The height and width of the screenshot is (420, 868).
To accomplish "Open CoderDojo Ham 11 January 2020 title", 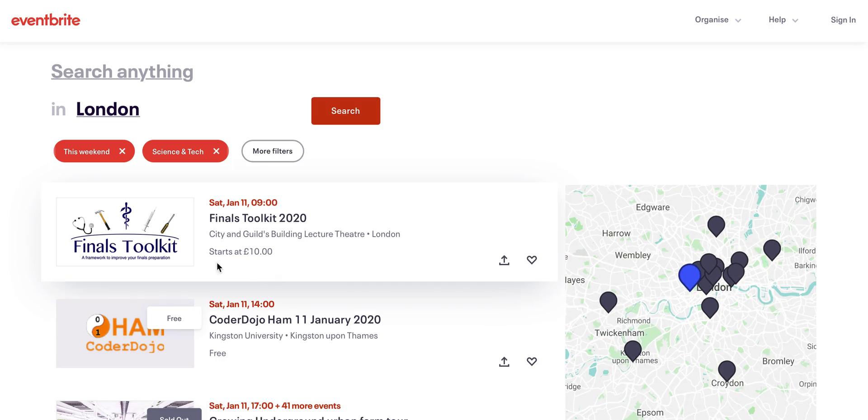I will click(295, 319).
